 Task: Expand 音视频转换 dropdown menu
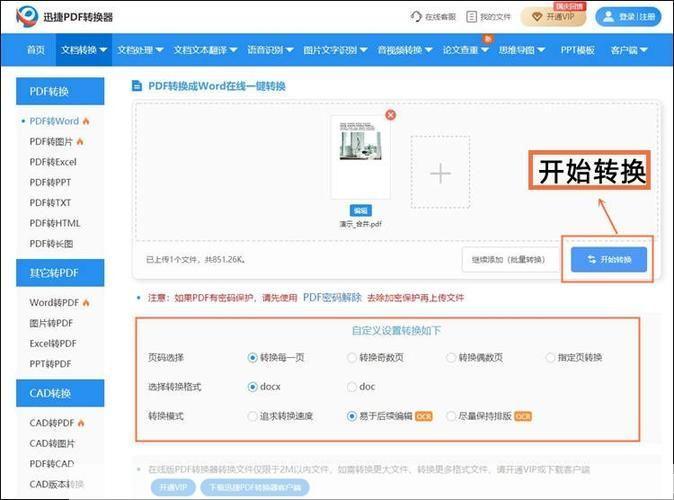(x=404, y=50)
